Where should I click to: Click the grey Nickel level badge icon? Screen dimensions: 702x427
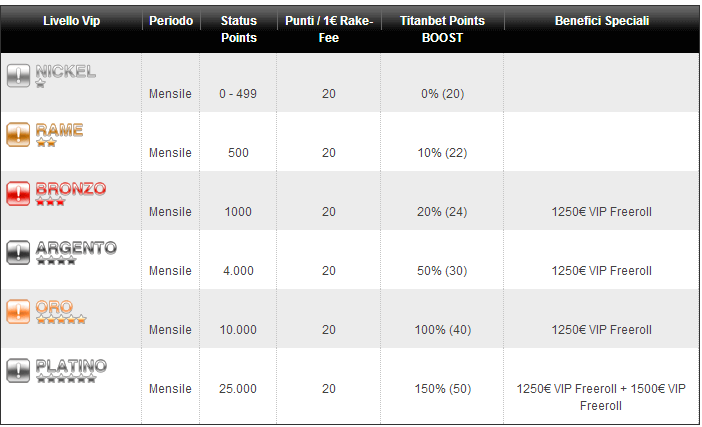[18, 76]
